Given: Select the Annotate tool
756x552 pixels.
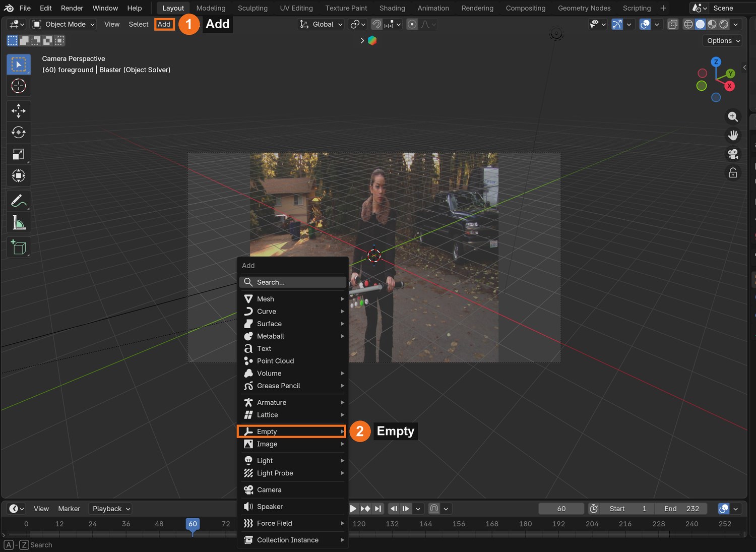Looking at the screenshot, I should [x=19, y=201].
